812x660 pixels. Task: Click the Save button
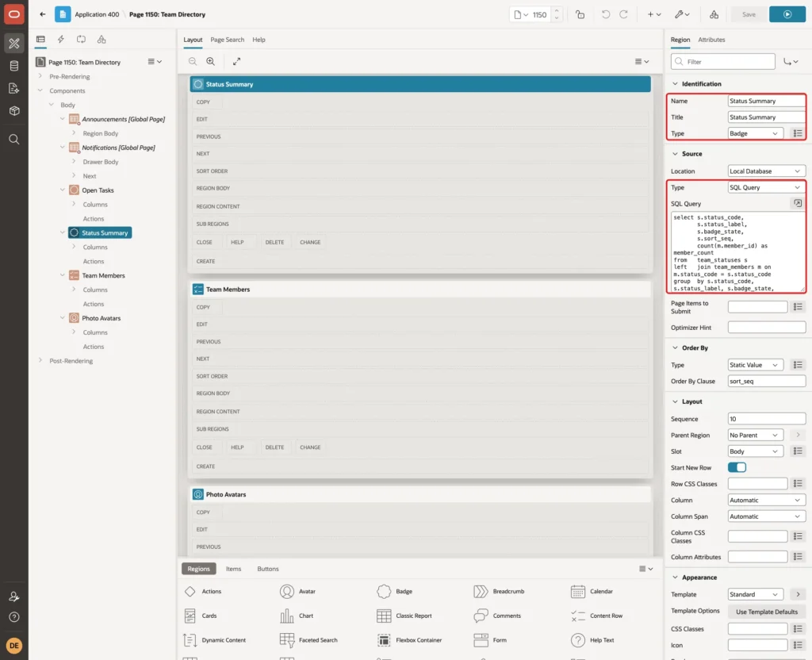point(749,14)
